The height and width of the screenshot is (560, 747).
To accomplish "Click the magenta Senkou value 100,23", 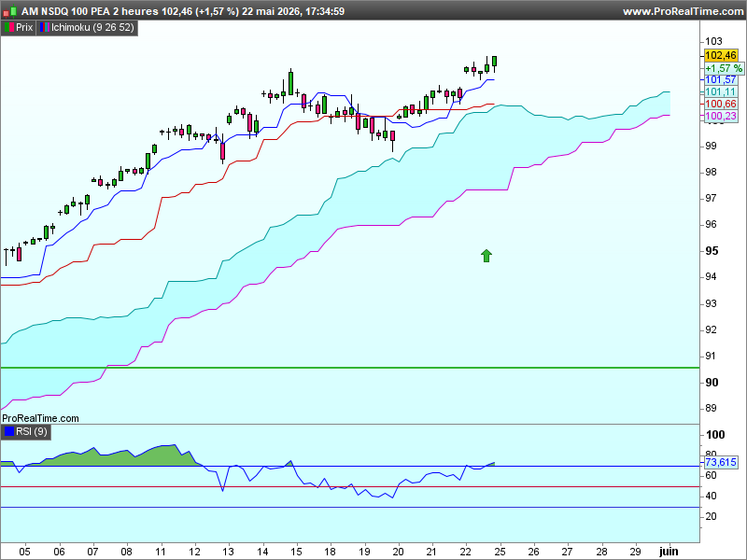I will coord(721,116).
